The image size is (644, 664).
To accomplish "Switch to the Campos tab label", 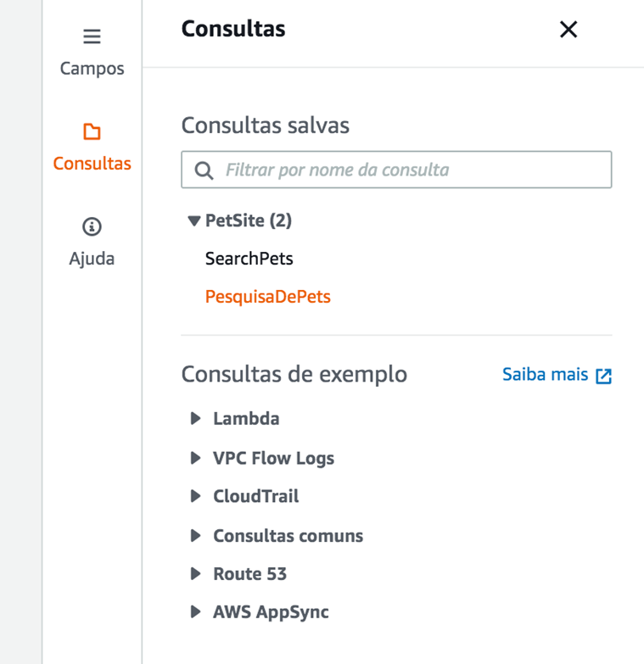I will [92, 69].
